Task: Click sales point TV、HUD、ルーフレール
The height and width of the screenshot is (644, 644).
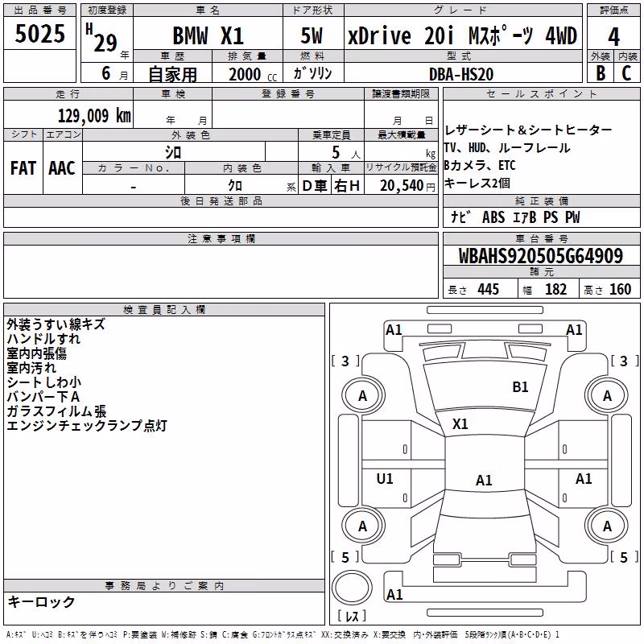Action: point(507,148)
